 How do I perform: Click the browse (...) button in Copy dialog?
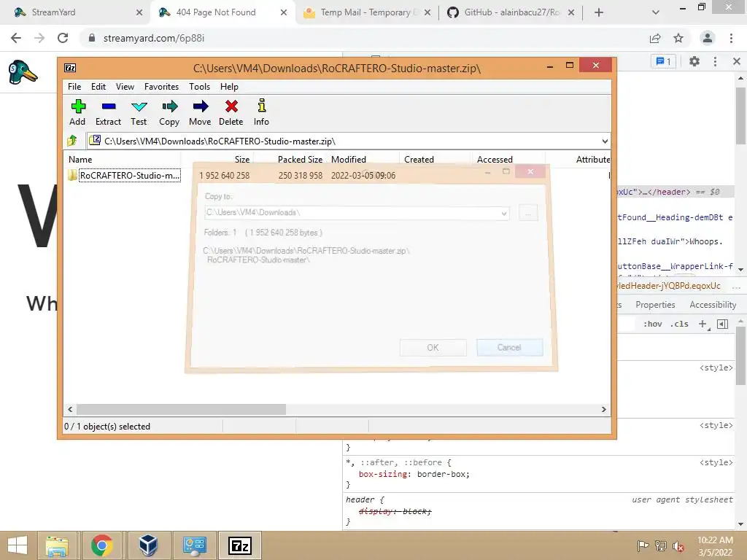coord(528,213)
